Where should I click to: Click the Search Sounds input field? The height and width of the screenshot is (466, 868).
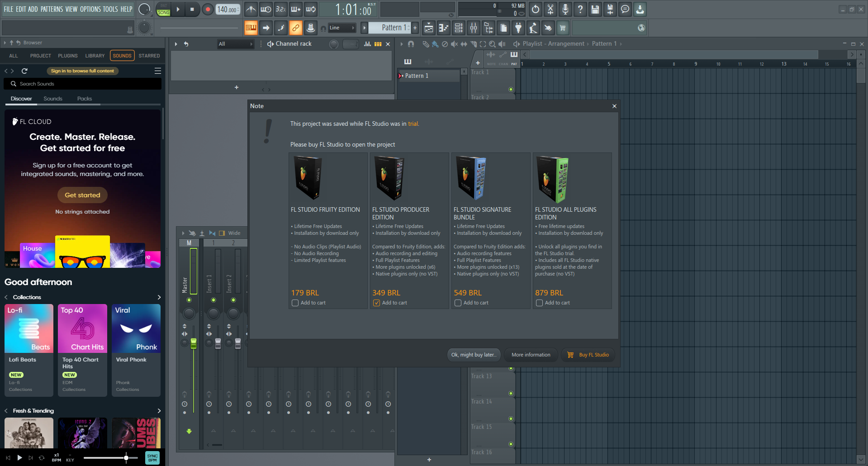(x=86, y=84)
